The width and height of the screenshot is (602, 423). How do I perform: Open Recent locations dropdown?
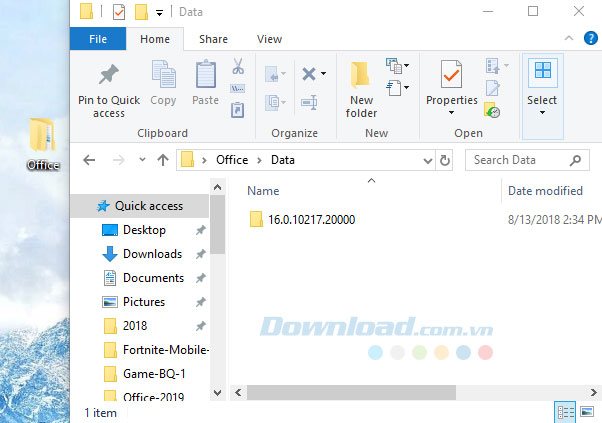tap(142, 160)
